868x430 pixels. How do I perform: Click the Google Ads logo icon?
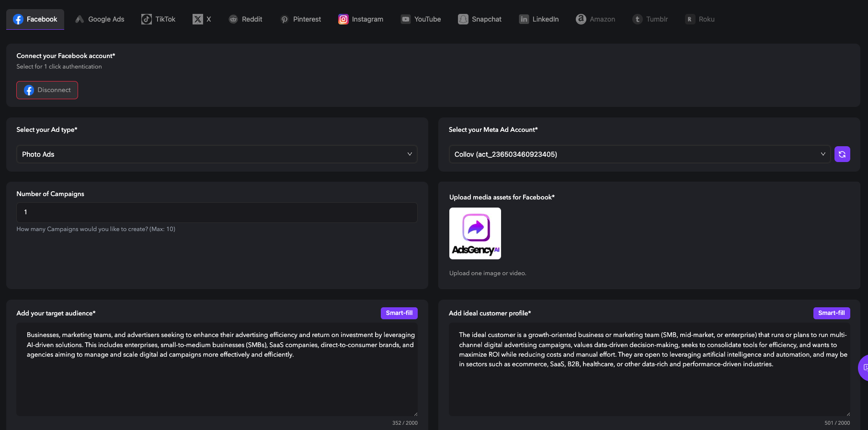coord(80,19)
